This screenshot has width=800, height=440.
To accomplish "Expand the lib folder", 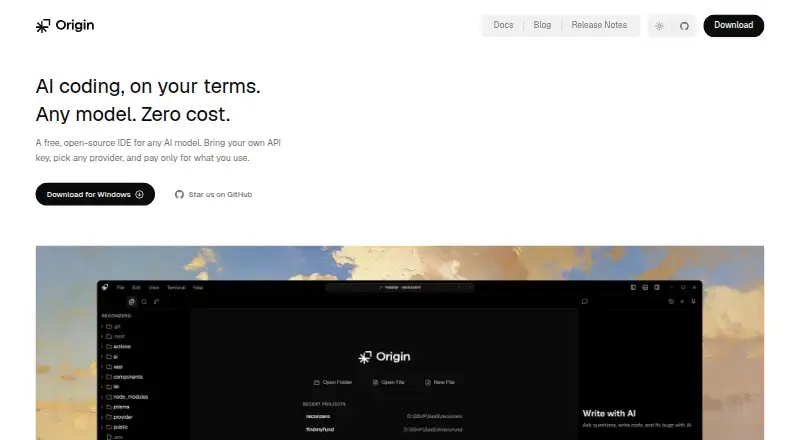I will [x=110, y=387].
